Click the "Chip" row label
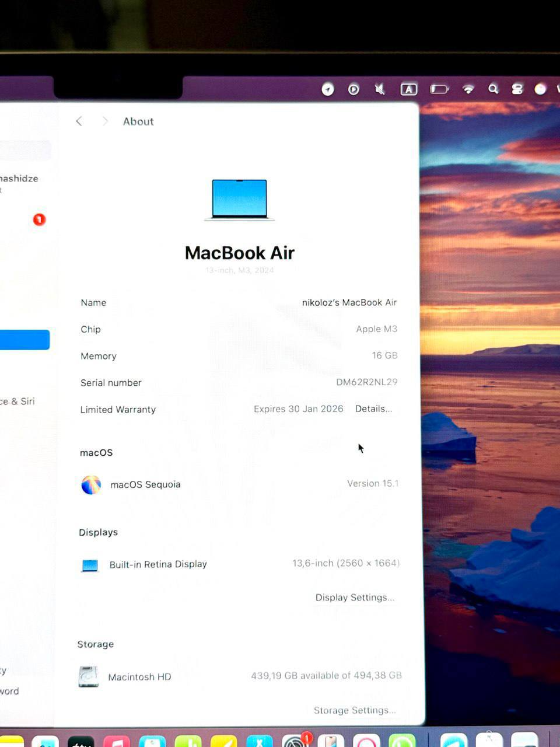 (90, 329)
